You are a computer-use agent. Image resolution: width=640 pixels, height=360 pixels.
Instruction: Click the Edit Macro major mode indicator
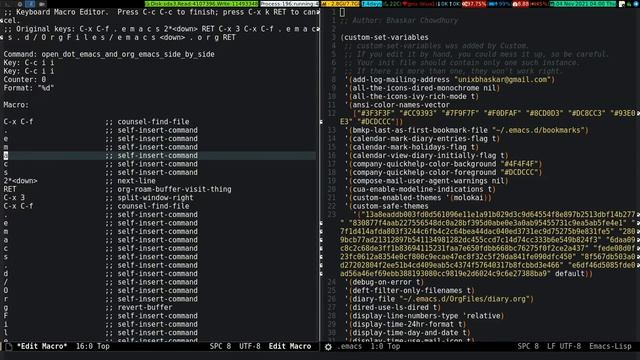[290, 347]
